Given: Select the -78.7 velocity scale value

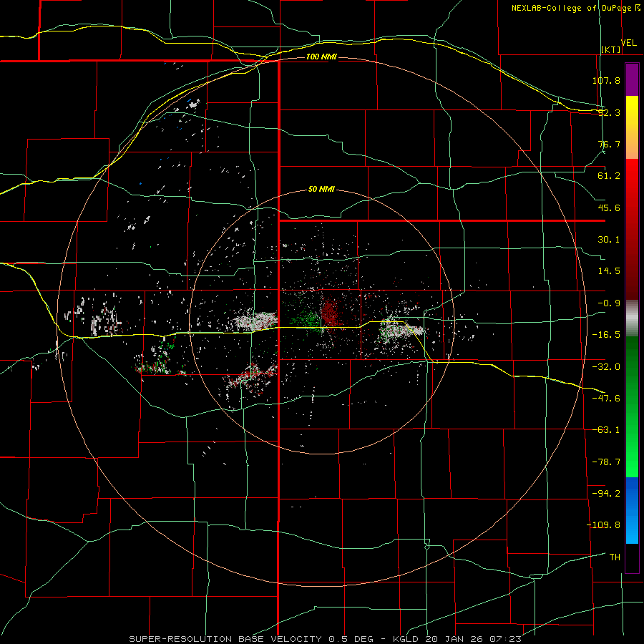Looking at the screenshot, I should (x=606, y=462).
